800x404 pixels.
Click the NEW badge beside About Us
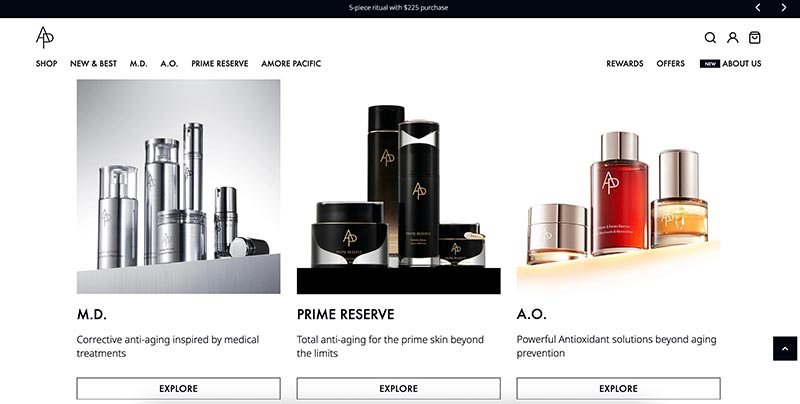(710, 64)
